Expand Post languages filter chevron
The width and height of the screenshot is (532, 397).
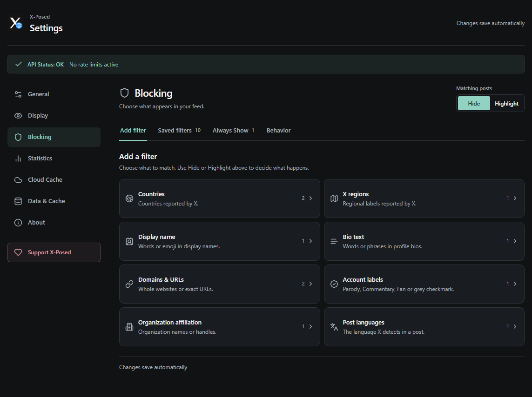pyautogui.click(x=515, y=326)
